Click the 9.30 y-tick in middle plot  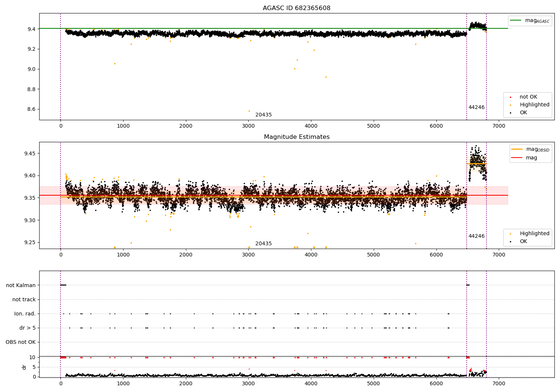[x=30, y=220]
